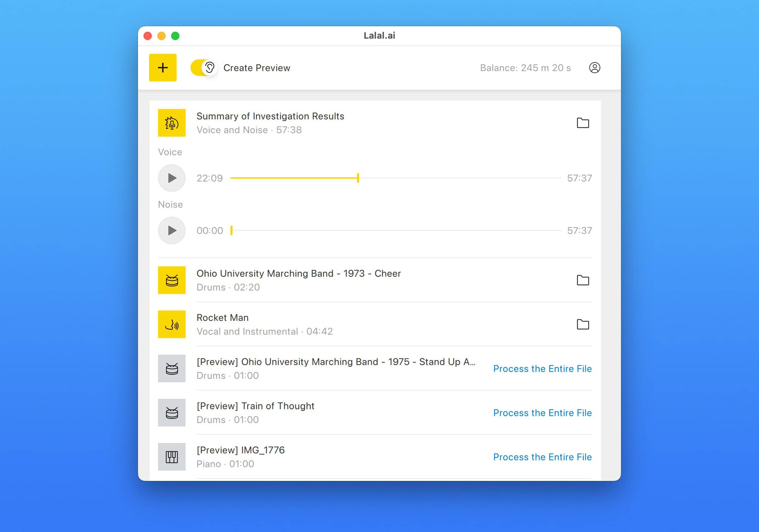
Task: Process entire file for Train of Thought
Action: 542,413
